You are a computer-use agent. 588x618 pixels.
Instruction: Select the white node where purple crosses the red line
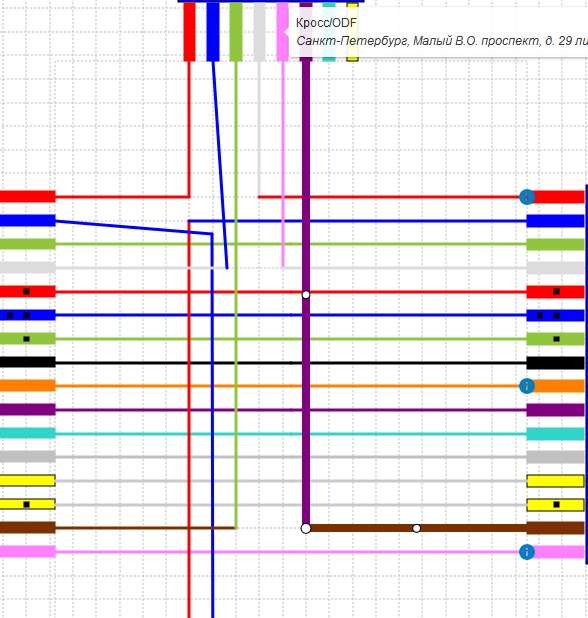coord(306,294)
